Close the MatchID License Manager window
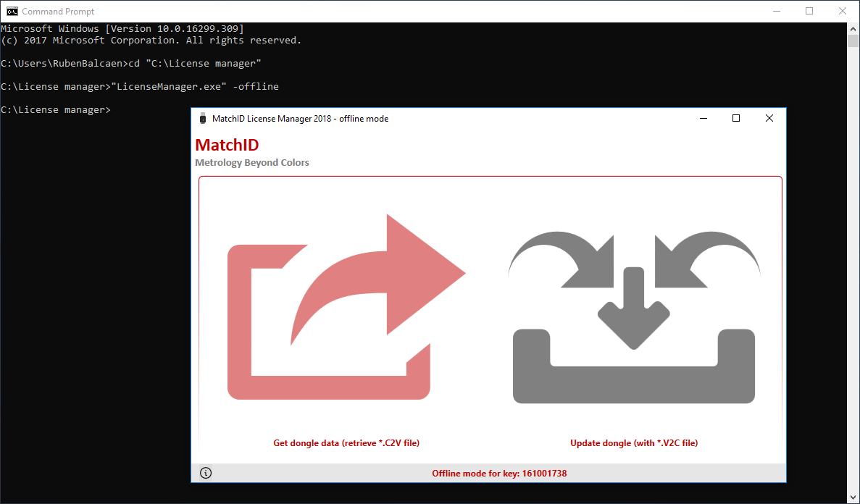860x504 pixels. [769, 119]
